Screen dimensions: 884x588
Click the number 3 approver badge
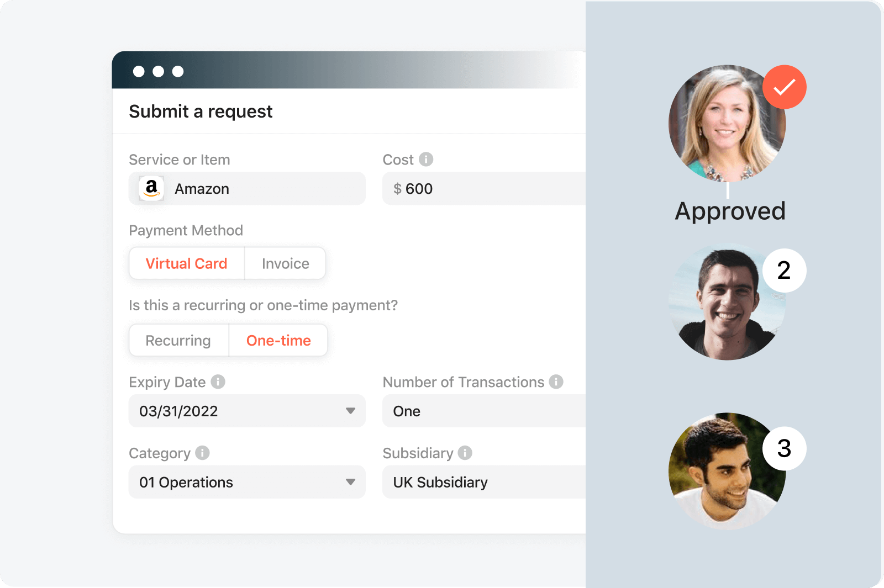[x=785, y=448]
